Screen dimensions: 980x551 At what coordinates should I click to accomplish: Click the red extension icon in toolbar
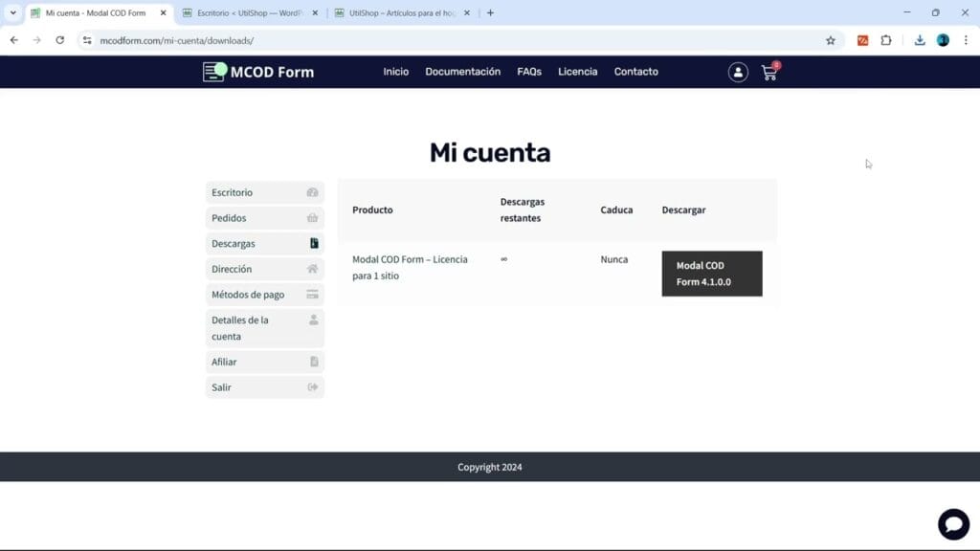[x=862, y=40]
